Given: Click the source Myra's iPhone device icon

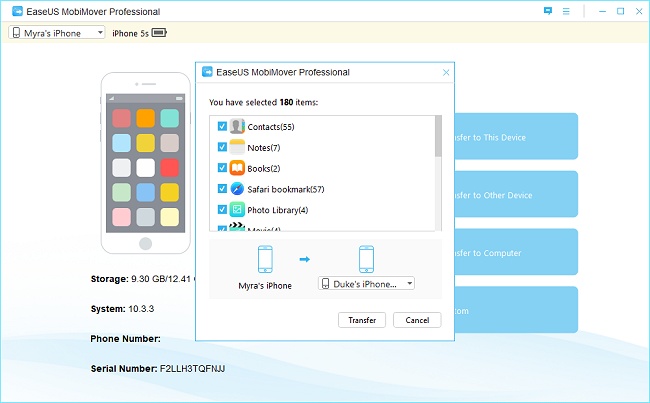Looking at the screenshot, I should [265, 259].
